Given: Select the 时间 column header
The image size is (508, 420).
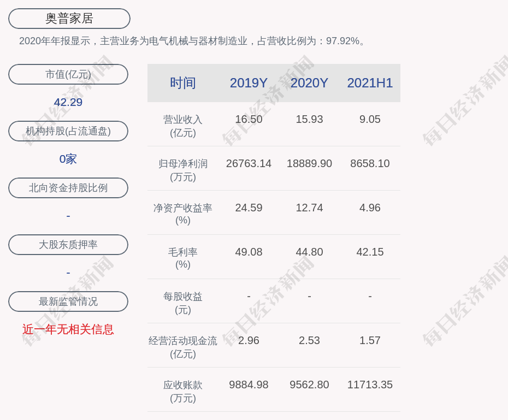Looking at the screenshot, I should click(x=182, y=83).
